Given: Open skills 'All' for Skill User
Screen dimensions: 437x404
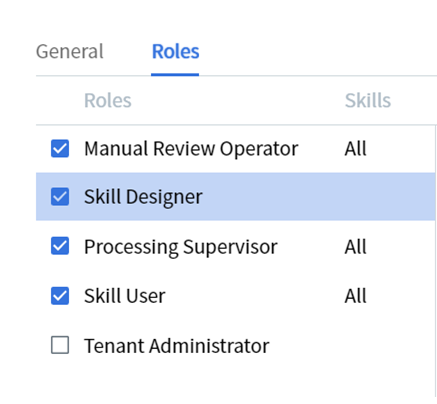Looking at the screenshot, I should (x=355, y=296).
